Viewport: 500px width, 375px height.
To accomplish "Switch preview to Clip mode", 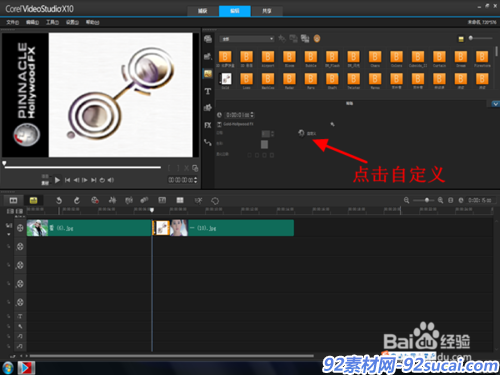I will tap(45, 183).
